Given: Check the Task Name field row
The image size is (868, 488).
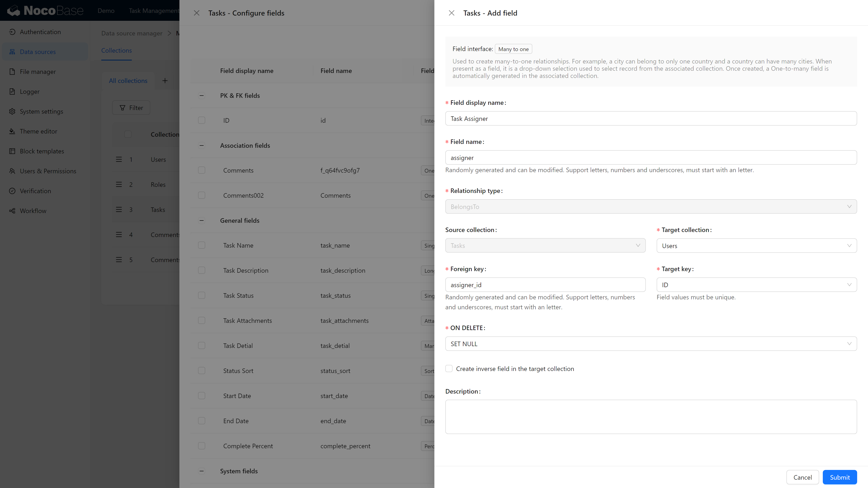Looking at the screenshot, I should [x=201, y=246].
